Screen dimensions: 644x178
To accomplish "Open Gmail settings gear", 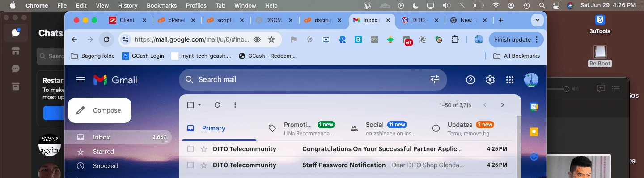I will tap(490, 80).
